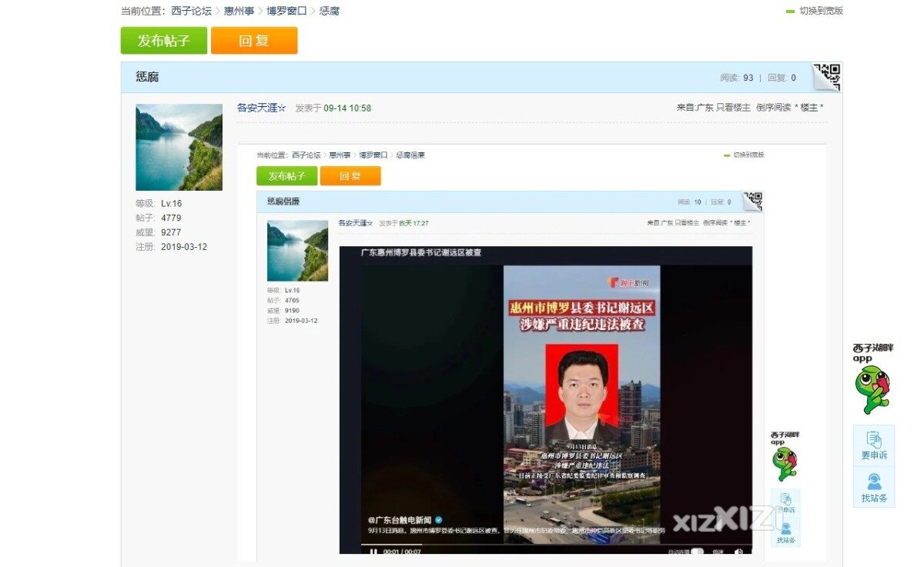This screenshot has width=924, height=567.
Task: Open 找站务 support icon in the floating sidebar
Action: point(874,487)
